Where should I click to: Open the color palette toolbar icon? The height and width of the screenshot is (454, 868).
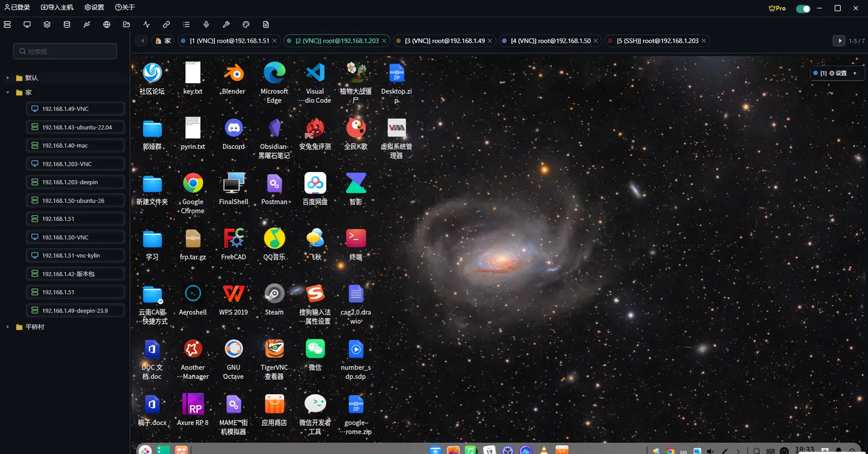tap(246, 25)
